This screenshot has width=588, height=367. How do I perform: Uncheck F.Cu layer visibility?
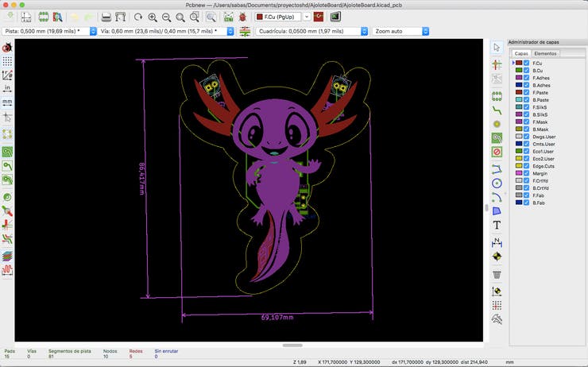coord(527,63)
